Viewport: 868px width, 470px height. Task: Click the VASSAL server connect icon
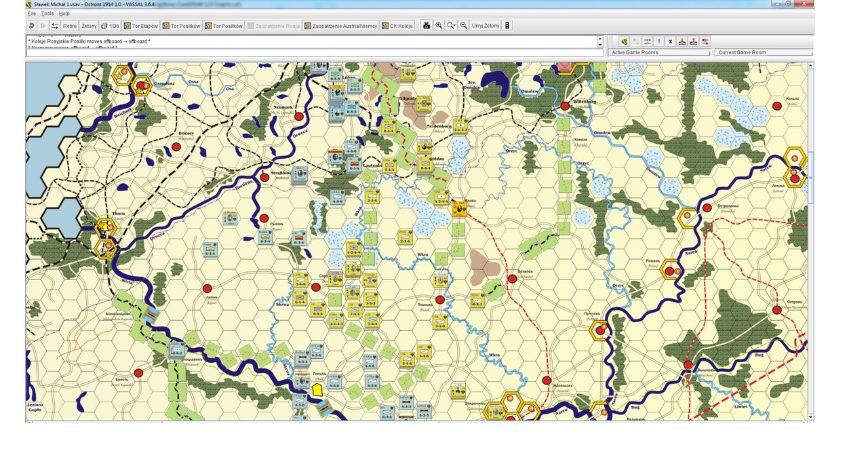624,41
